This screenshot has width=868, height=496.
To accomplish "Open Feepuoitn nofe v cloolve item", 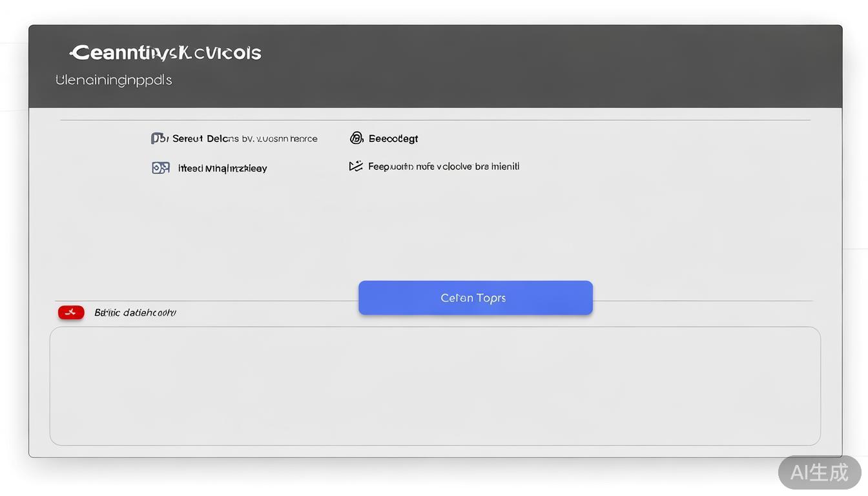I will 444,167.
